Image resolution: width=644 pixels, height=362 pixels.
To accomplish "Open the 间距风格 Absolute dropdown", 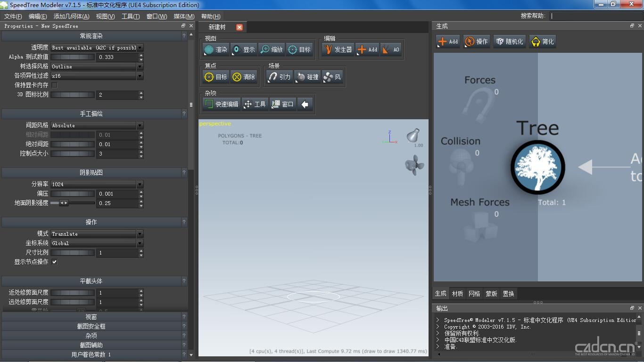I will [97, 125].
